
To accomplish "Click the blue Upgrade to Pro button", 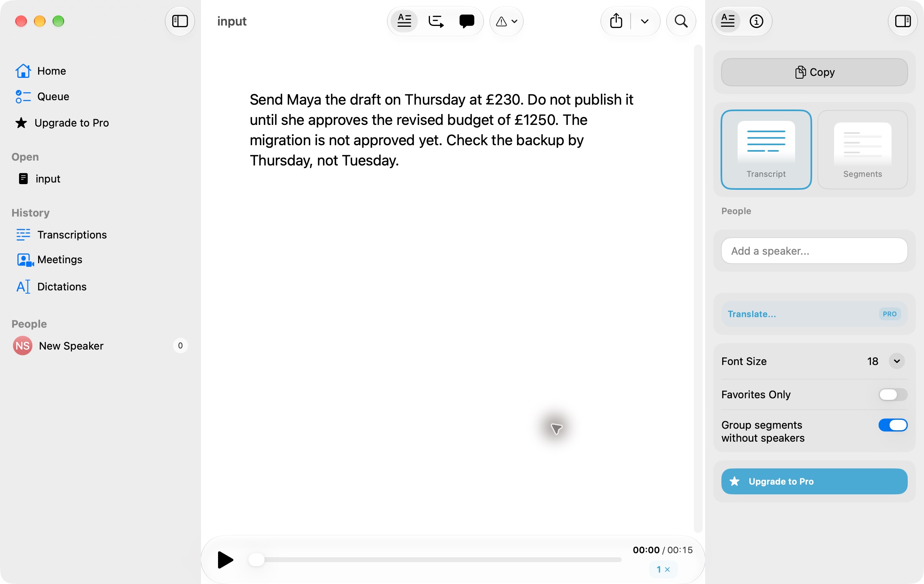I will point(814,481).
